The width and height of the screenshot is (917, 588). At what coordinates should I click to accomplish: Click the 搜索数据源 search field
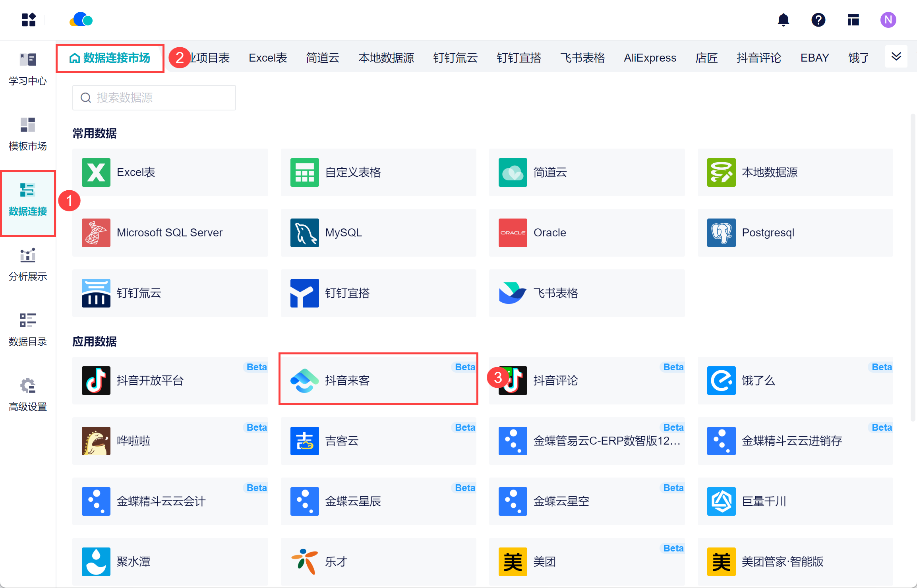click(x=154, y=98)
